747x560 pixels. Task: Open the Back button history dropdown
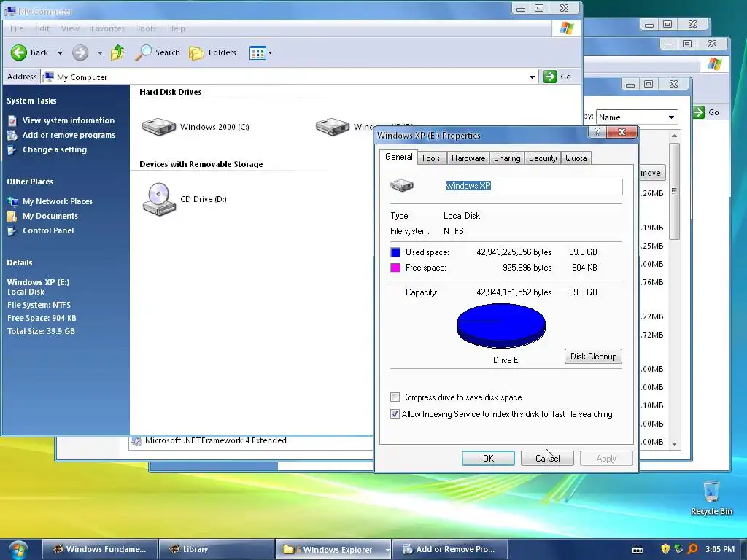60,52
